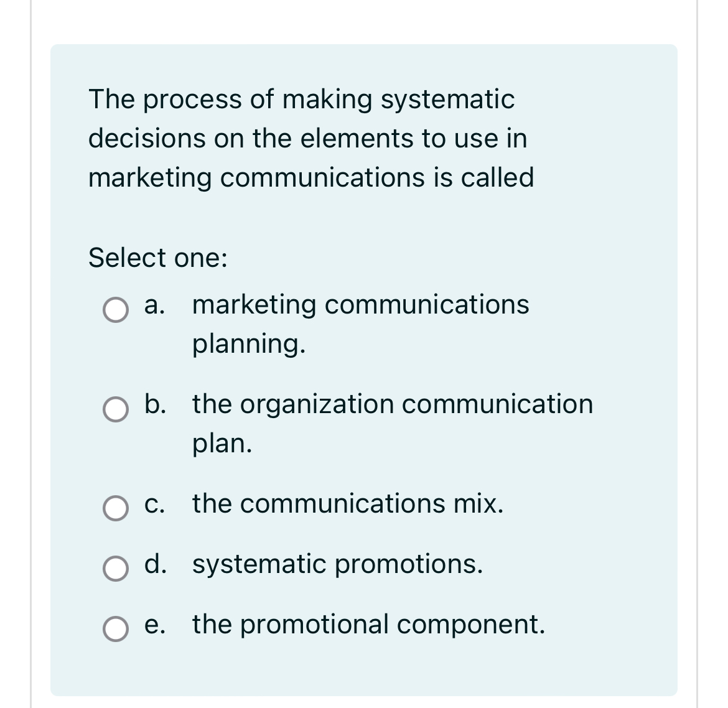Choose 'the communications mix' answer
The image size is (728, 708).
348,504
